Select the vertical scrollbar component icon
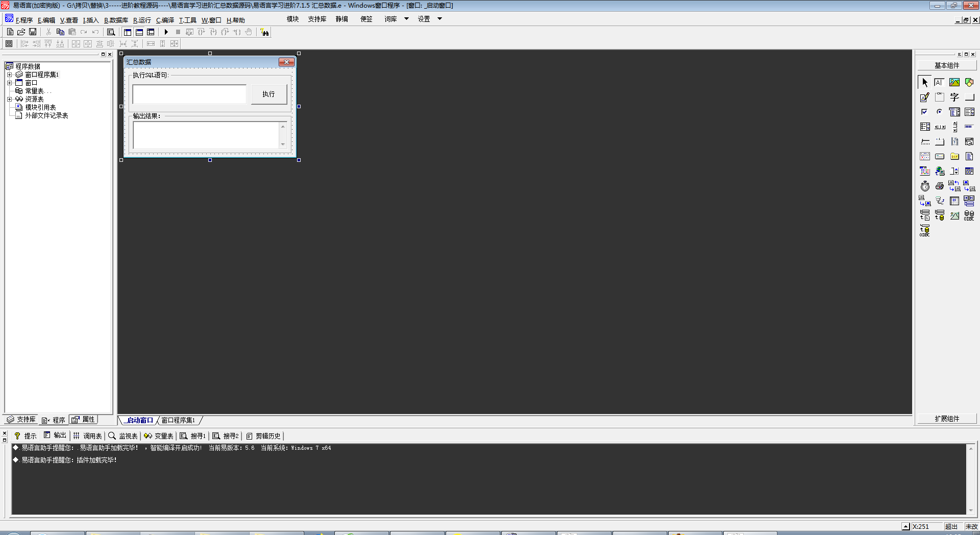980x535 pixels. click(954, 127)
